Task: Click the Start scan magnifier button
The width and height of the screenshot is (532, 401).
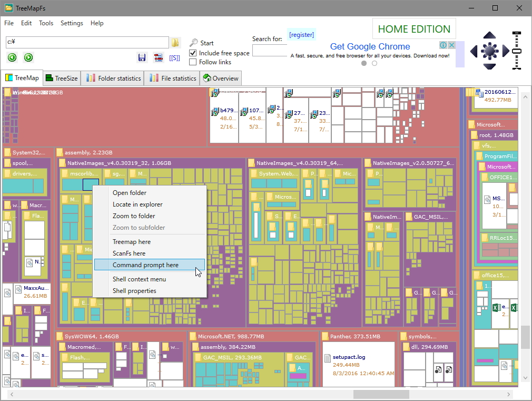Action: tap(202, 43)
